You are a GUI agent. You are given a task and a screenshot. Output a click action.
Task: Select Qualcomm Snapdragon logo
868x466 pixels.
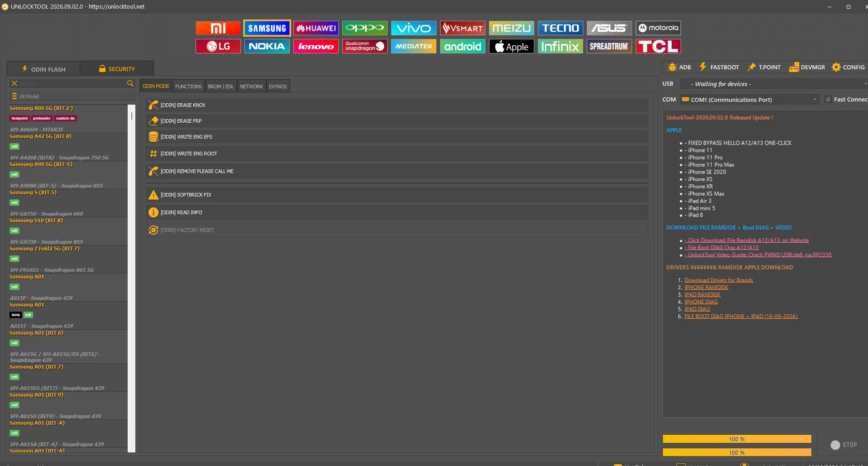click(364, 46)
